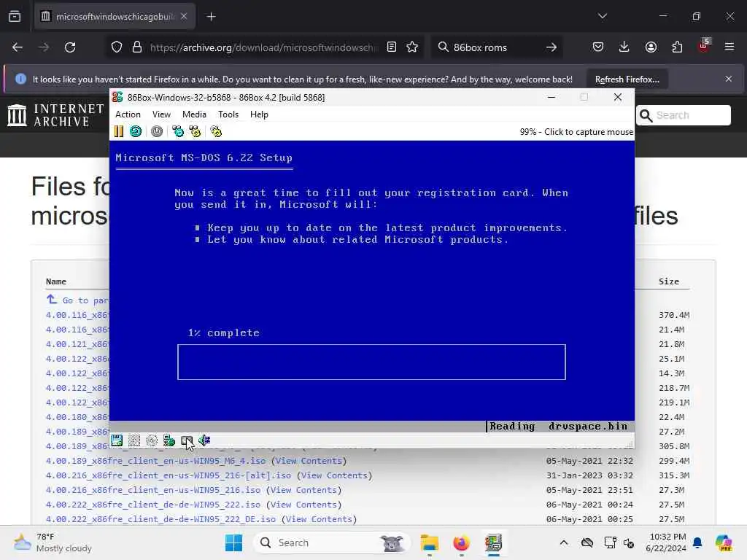Expand the system tray hidden icons chevron
This screenshot has width=747, height=560.
pyautogui.click(x=564, y=542)
